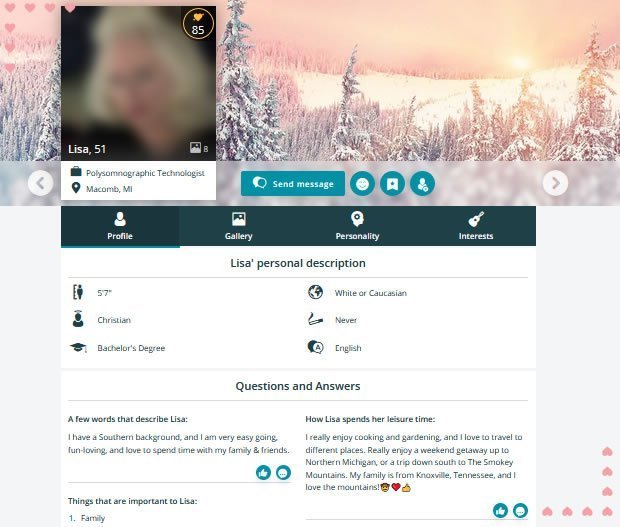Click the bookmark favorite icon button
Image resolution: width=620 pixels, height=527 pixels.
(x=392, y=184)
